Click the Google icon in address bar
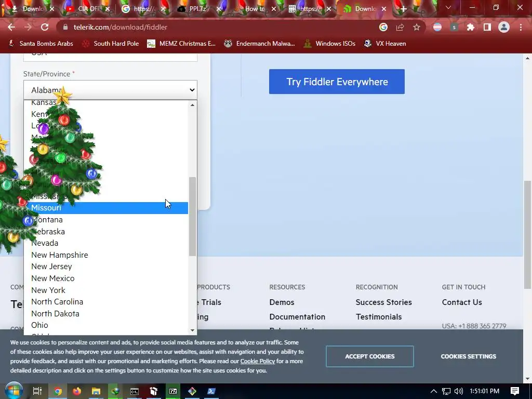532x399 pixels. 383,27
